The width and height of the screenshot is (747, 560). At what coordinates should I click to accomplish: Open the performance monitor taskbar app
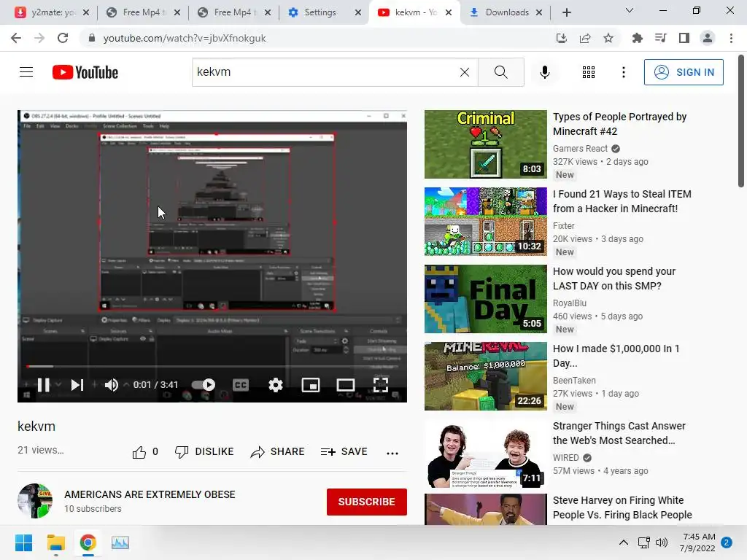click(x=120, y=542)
